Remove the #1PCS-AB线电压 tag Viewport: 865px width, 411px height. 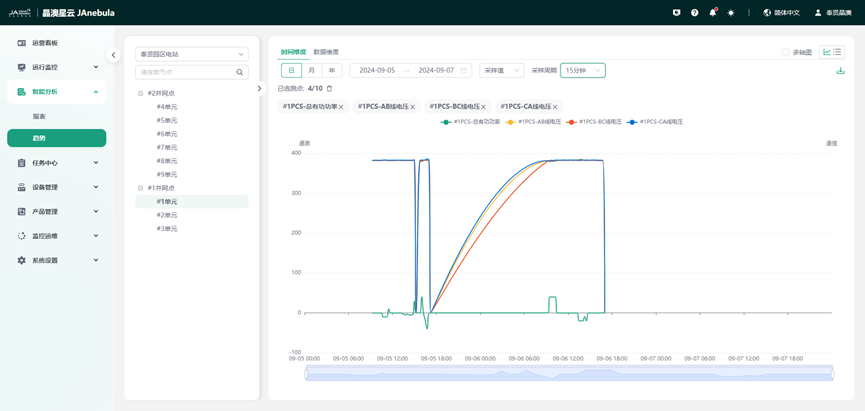[x=412, y=107]
